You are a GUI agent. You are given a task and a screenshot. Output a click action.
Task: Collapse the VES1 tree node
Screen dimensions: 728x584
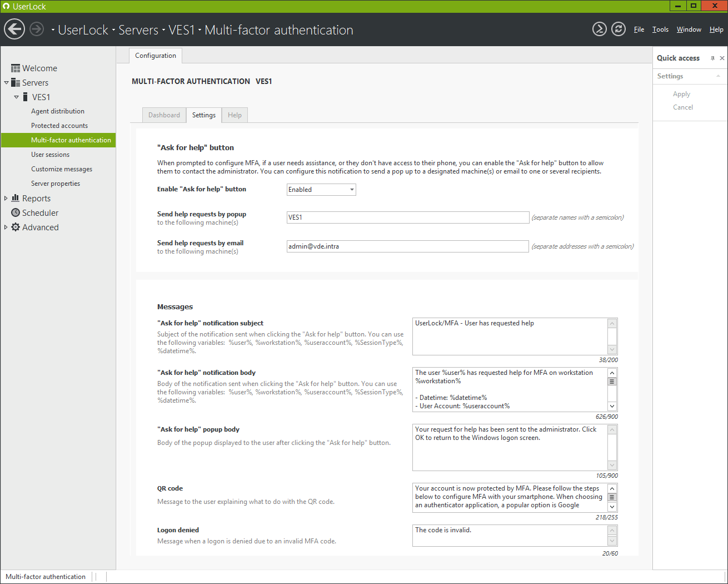[16, 97]
